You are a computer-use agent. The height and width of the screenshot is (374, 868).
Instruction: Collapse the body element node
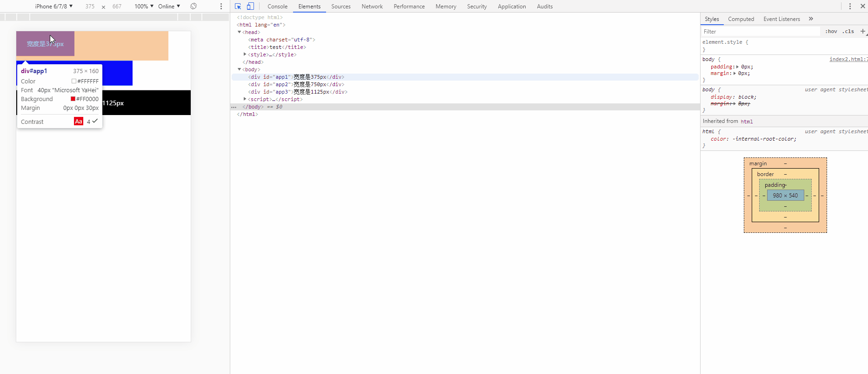pos(240,69)
